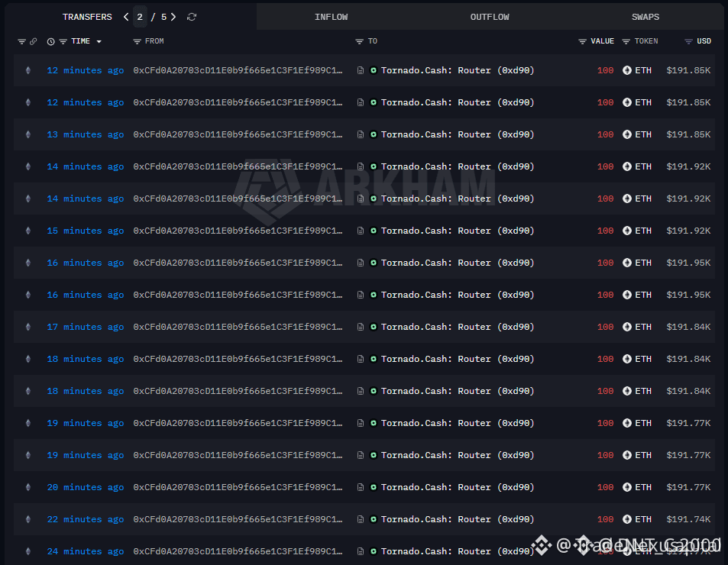Switch to the OUTFLOW tab
The width and height of the screenshot is (728, 565).
[490, 17]
